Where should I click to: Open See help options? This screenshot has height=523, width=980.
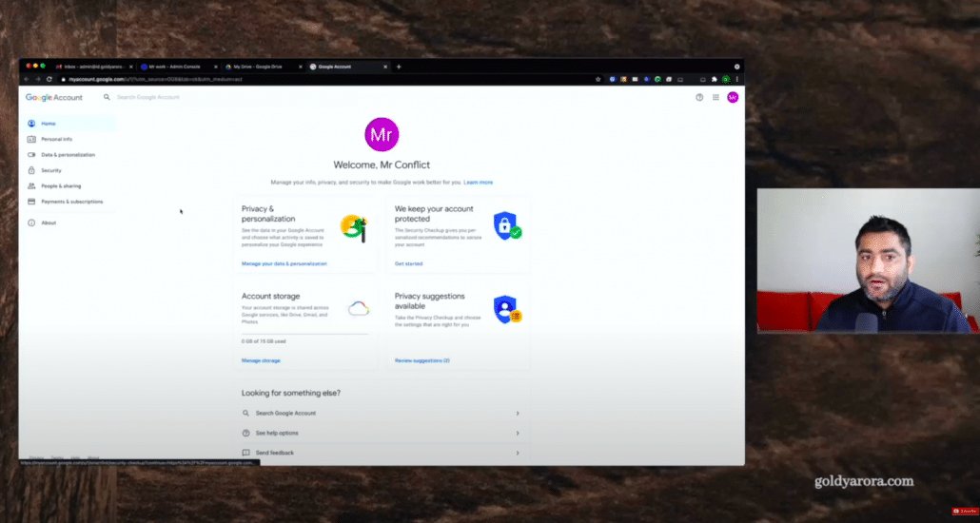click(277, 433)
